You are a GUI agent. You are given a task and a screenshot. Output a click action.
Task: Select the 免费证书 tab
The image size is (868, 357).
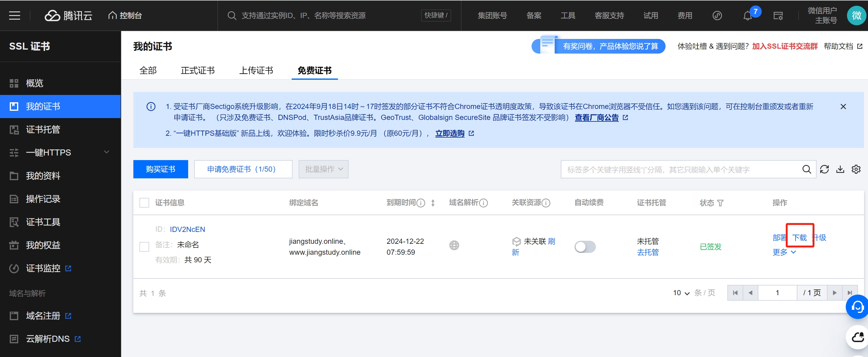tap(315, 70)
